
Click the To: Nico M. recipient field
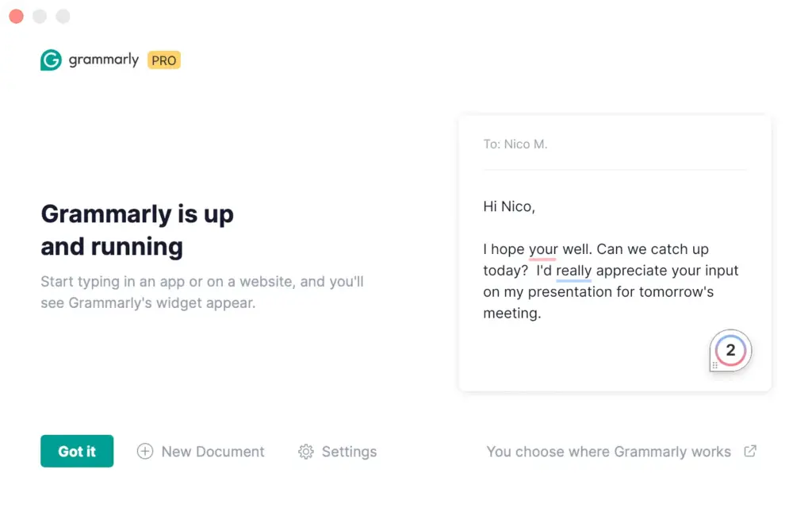click(x=515, y=144)
